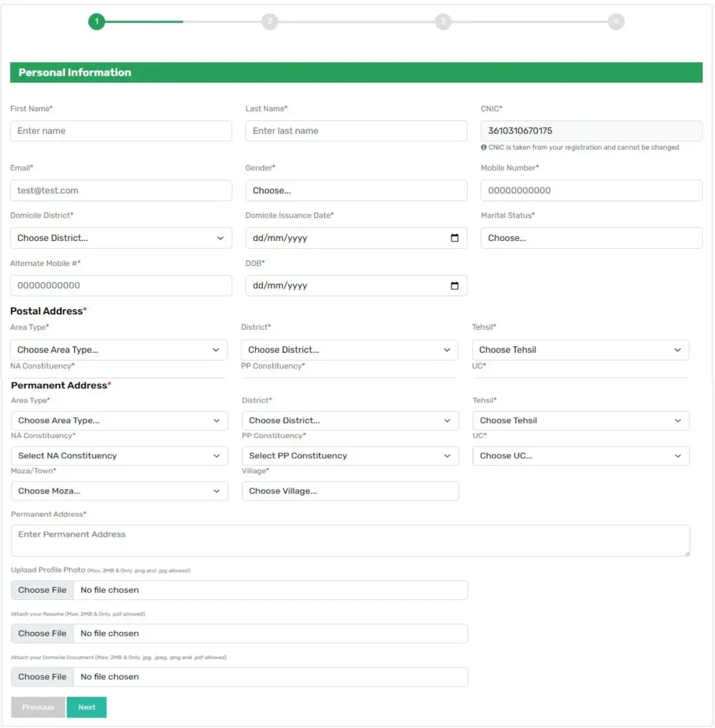This screenshot has width=715, height=728.
Task: Open the Marital Status dropdown
Action: (x=591, y=237)
